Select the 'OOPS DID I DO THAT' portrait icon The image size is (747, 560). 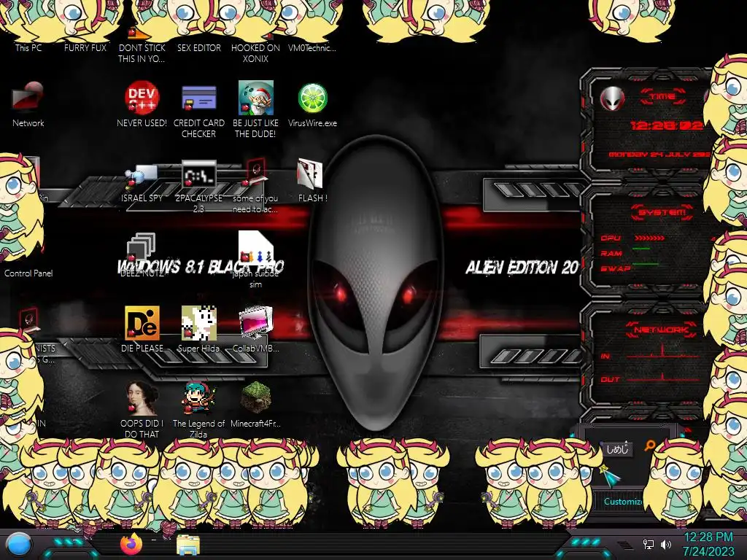(x=142, y=398)
